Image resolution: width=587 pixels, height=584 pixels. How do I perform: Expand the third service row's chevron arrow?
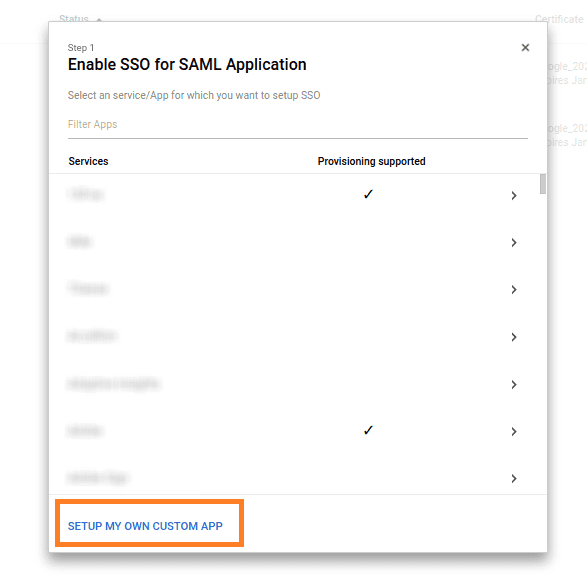coord(514,289)
